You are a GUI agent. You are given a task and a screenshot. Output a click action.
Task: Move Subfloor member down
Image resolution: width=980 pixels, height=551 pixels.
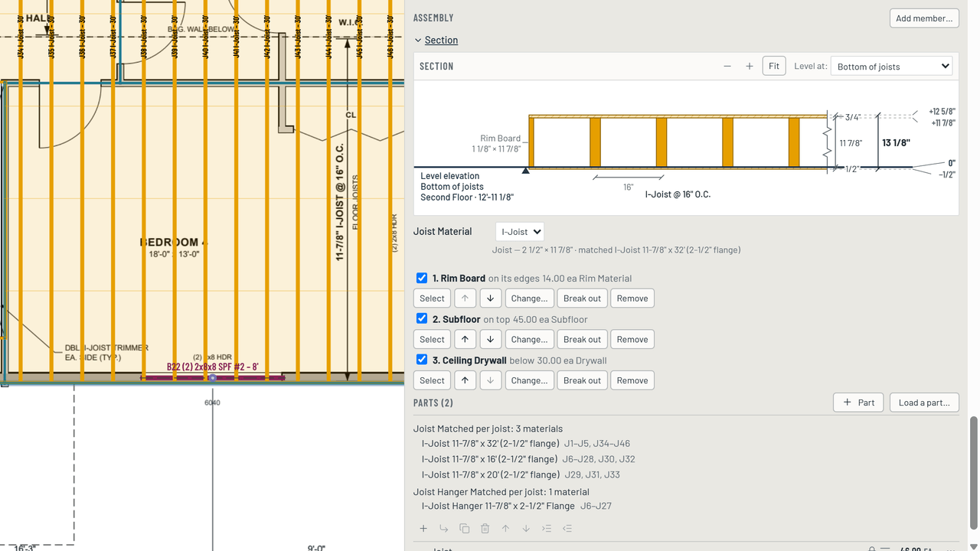click(490, 340)
